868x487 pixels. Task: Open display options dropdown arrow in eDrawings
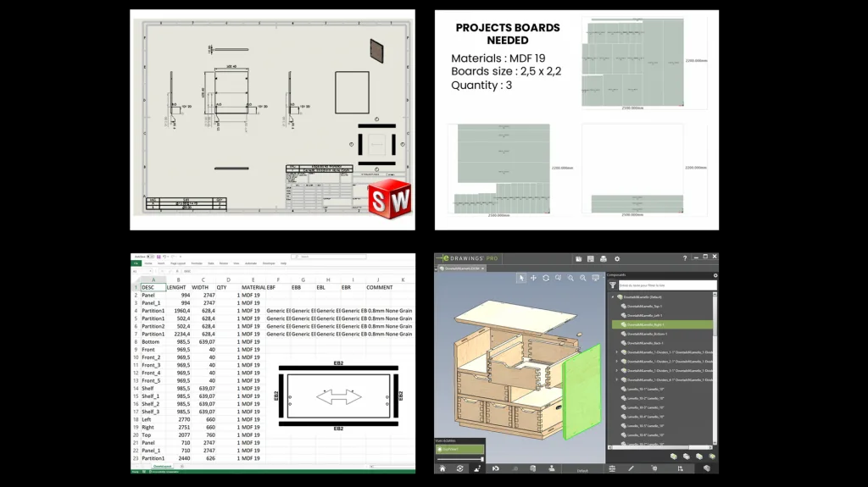tap(604, 278)
